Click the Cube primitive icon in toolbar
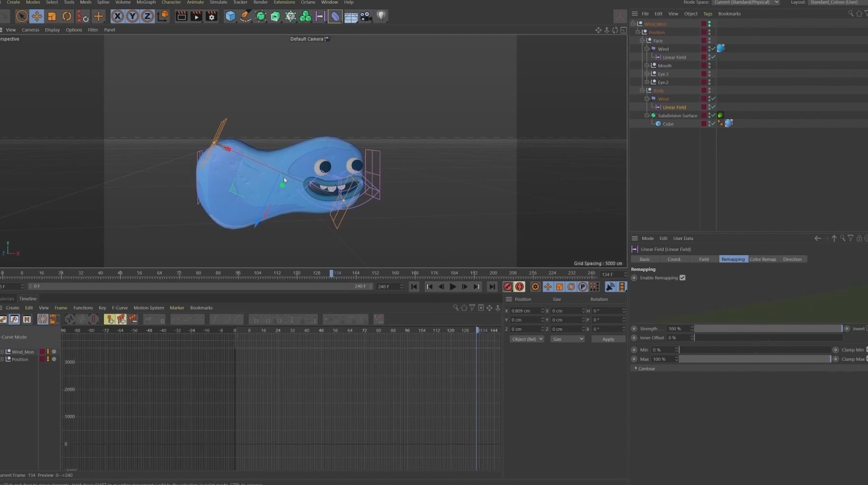 coord(230,16)
